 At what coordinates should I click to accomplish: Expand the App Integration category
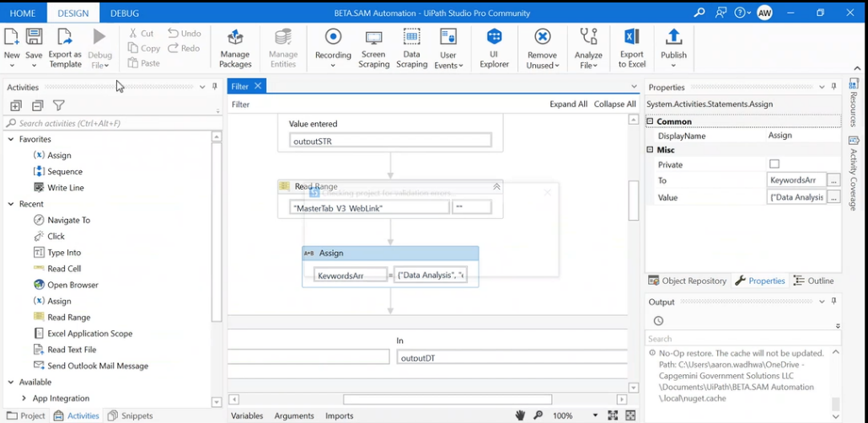[24, 399]
